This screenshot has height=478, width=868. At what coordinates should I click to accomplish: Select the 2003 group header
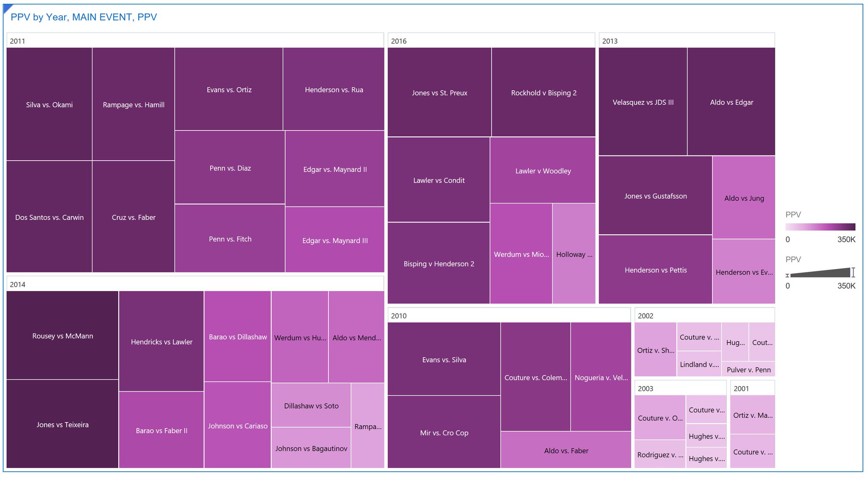[x=680, y=388]
